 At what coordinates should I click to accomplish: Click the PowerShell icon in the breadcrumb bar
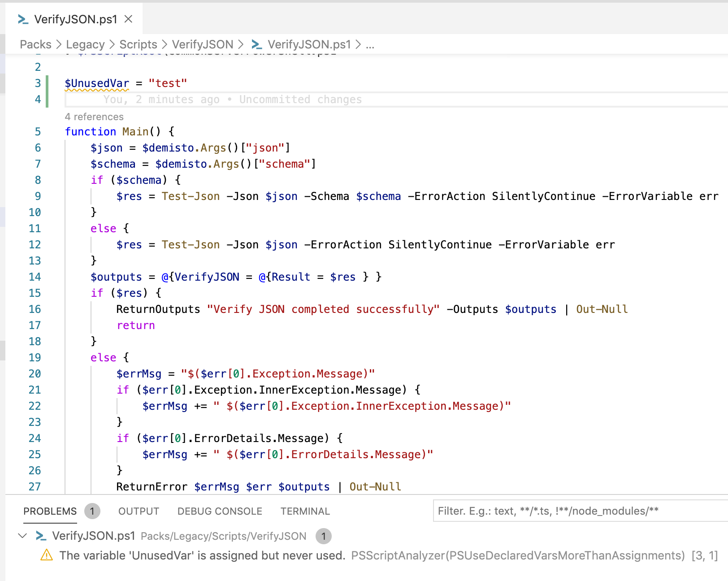coord(256,44)
